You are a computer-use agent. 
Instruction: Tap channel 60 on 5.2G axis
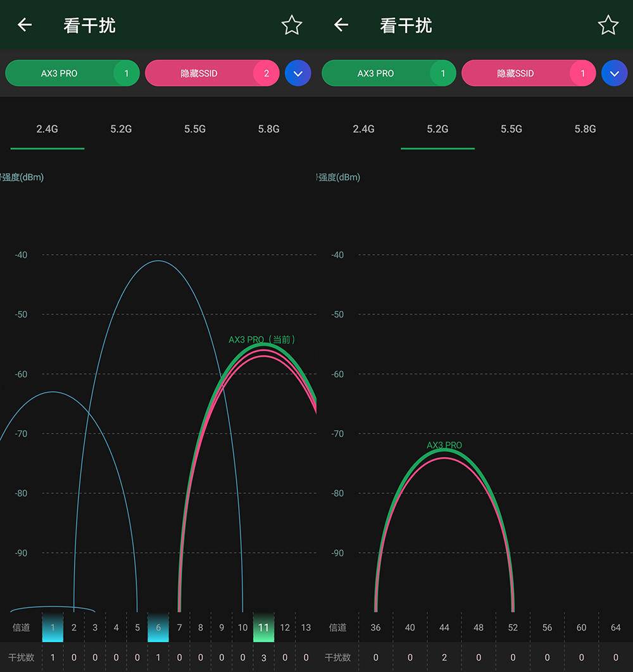pos(581,628)
